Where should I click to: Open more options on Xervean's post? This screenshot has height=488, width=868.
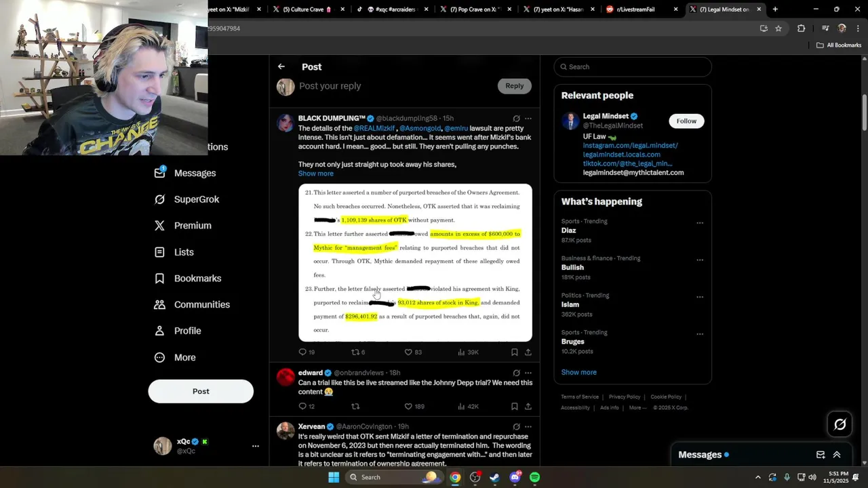click(x=528, y=427)
